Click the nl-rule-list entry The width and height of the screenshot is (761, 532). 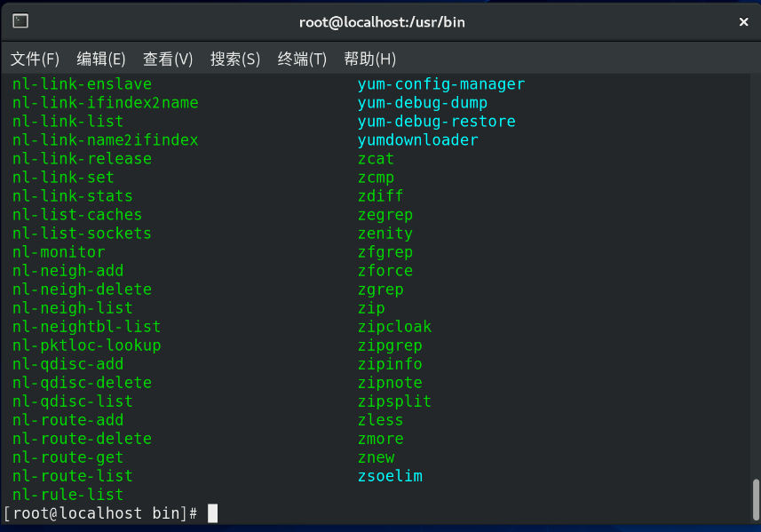click(x=68, y=495)
